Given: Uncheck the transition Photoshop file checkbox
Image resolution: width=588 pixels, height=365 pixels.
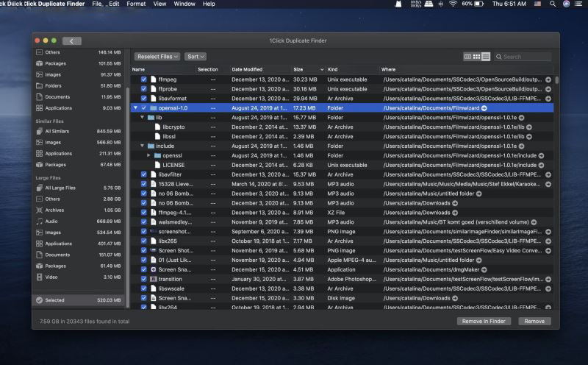Looking at the screenshot, I should coord(143,279).
